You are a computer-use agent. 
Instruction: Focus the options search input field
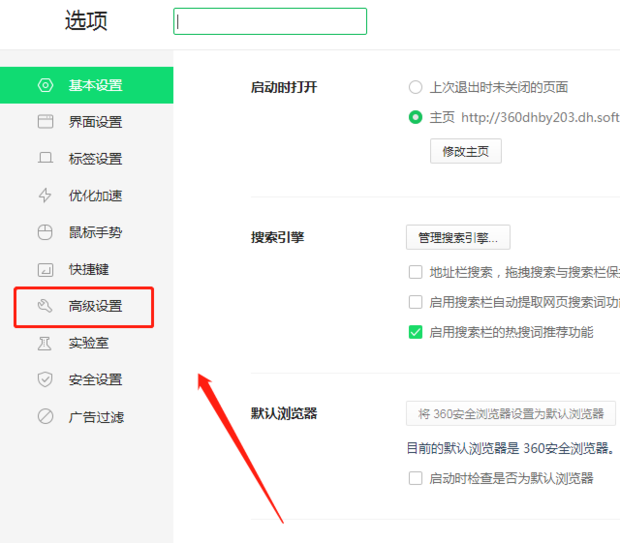pos(270,21)
